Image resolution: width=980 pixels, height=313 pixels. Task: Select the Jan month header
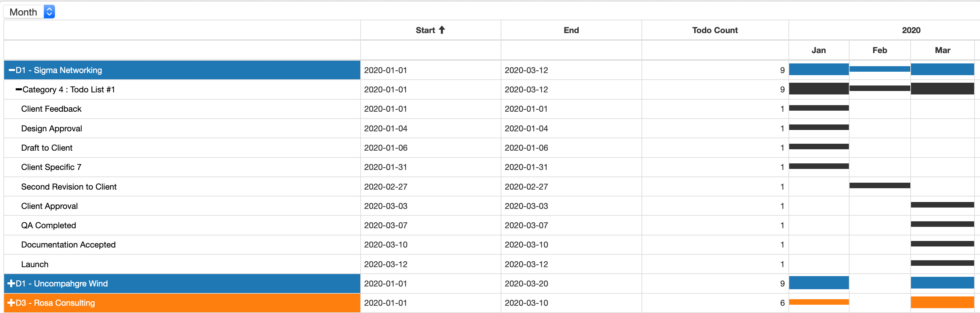[x=818, y=50]
